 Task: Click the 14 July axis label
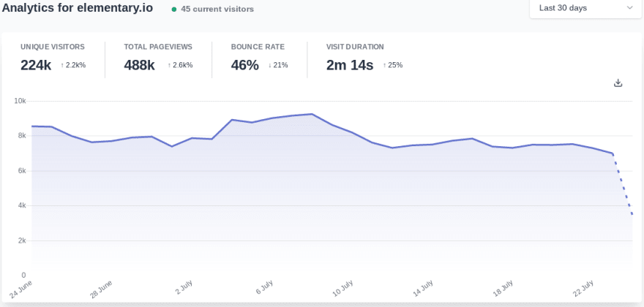tap(424, 289)
